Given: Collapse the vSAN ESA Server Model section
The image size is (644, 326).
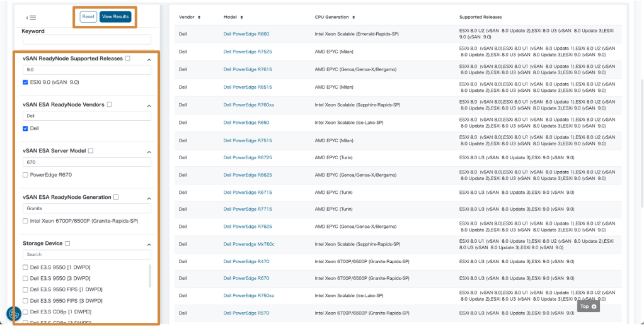Looking at the screenshot, I should [x=149, y=152].
